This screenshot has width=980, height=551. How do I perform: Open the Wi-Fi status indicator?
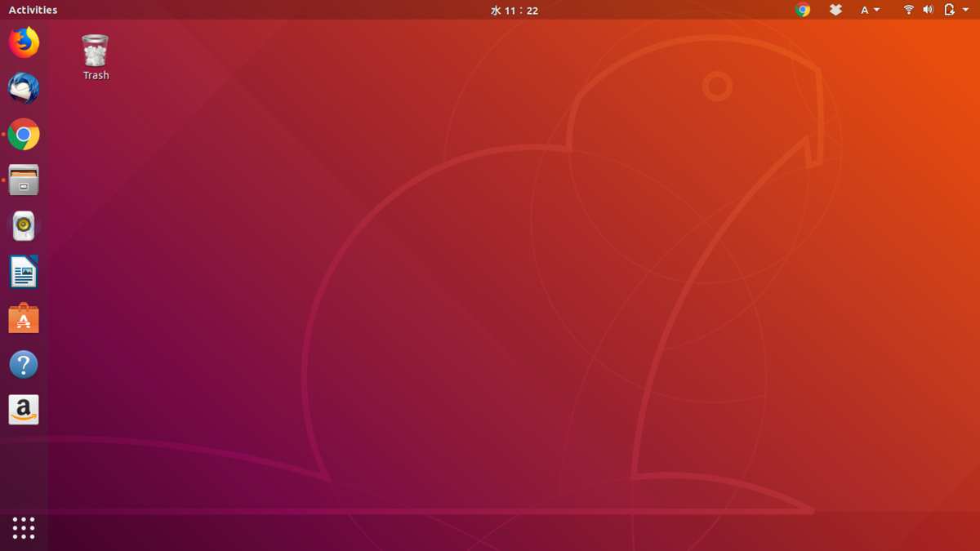pyautogui.click(x=908, y=10)
